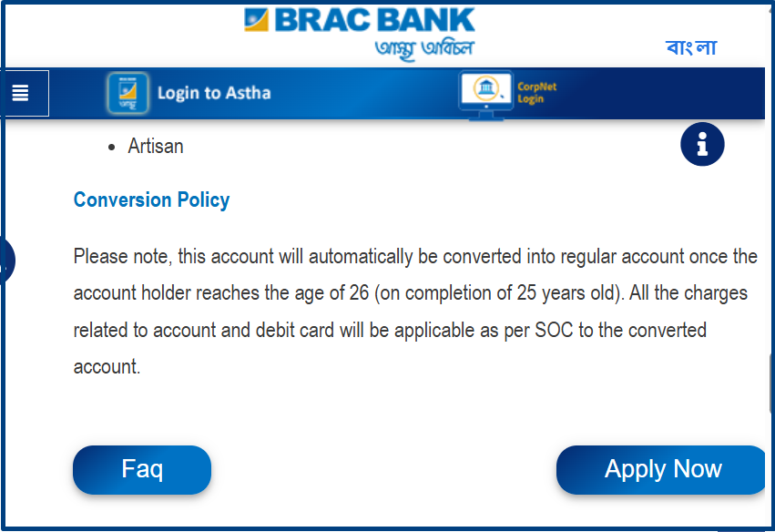775x532 pixels.
Task: Click the bullet point before Artisan
Action: [x=112, y=148]
